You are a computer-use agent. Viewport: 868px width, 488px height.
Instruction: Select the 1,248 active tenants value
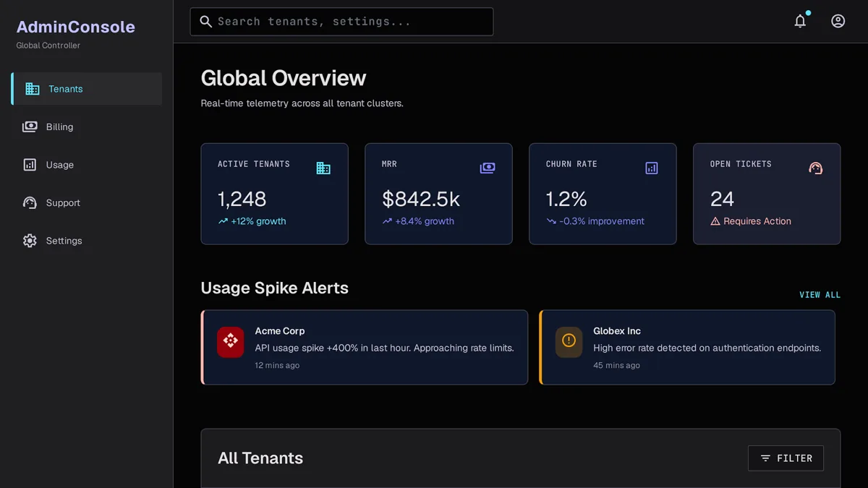[242, 199]
